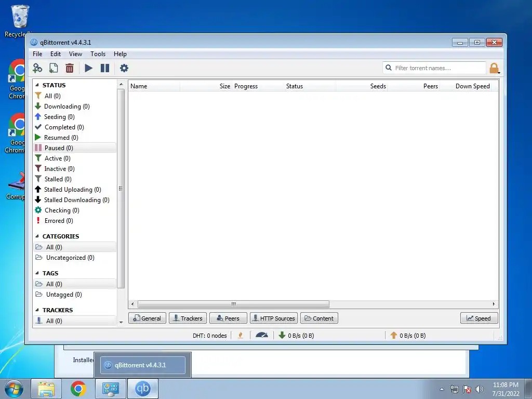Switch to the Peers tab
The width and height of the screenshot is (532, 399).
coord(228,318)
